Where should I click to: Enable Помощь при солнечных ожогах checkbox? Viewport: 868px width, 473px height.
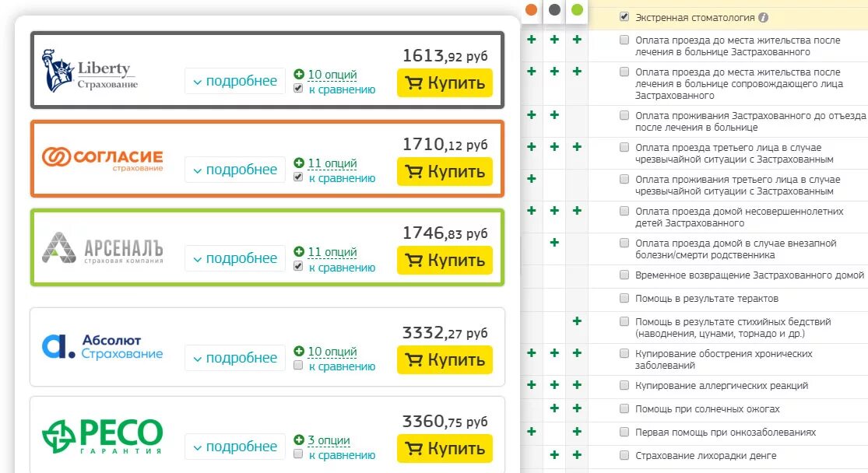click(624, 409)
